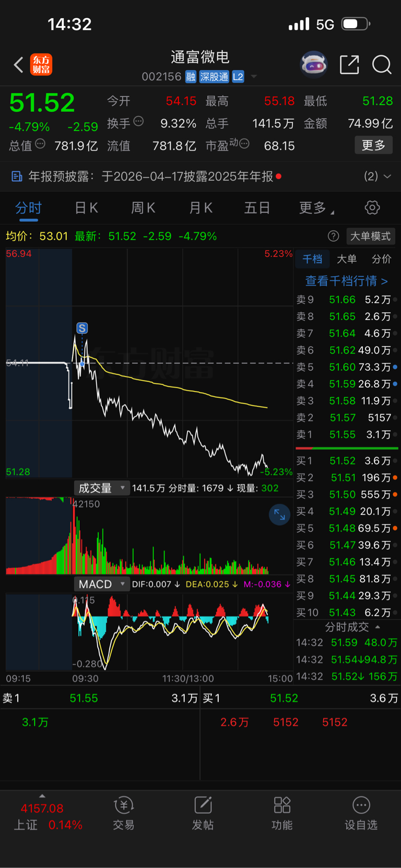Switch to the 分时 tab

(28, 208)
